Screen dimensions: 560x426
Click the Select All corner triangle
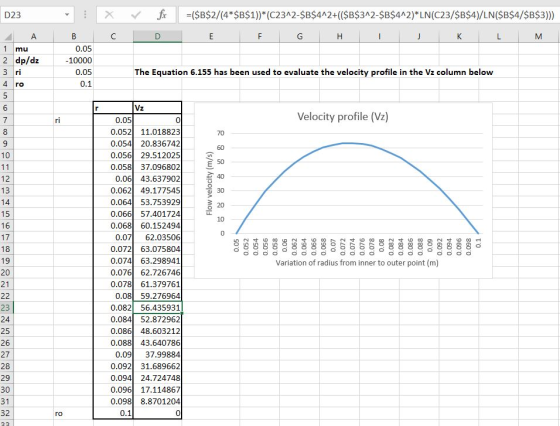(8, 36)
